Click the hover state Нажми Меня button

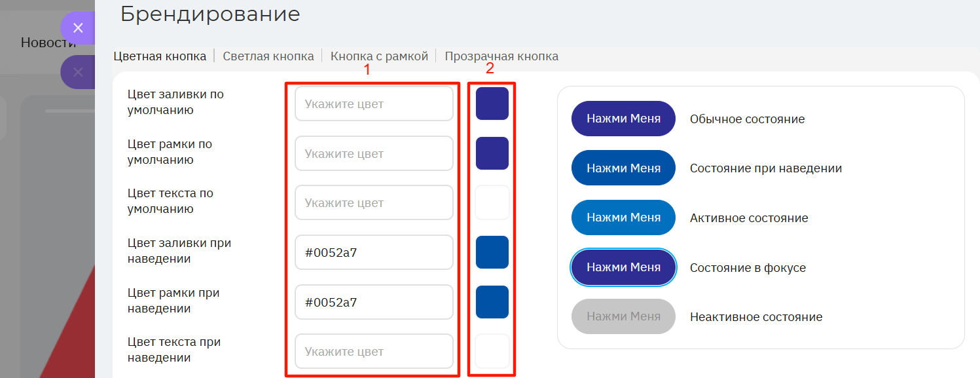[623, 168]
